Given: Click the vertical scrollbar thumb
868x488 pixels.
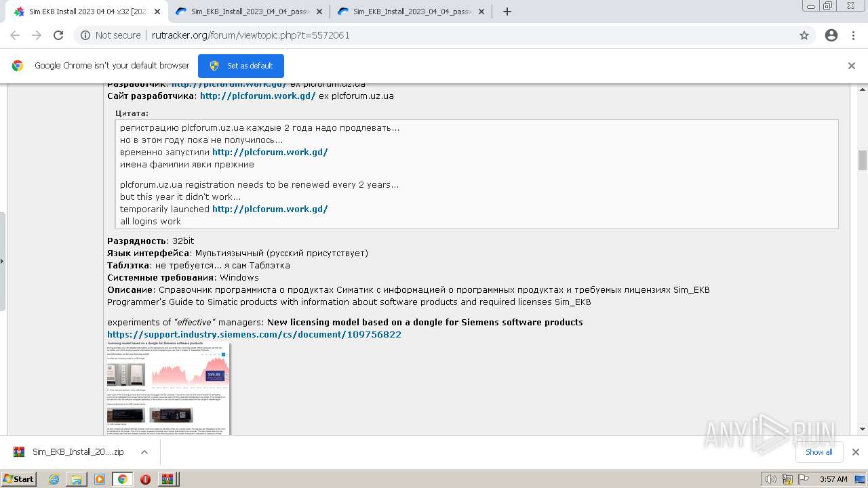Looking at the screenshot, I should (863, 161).
